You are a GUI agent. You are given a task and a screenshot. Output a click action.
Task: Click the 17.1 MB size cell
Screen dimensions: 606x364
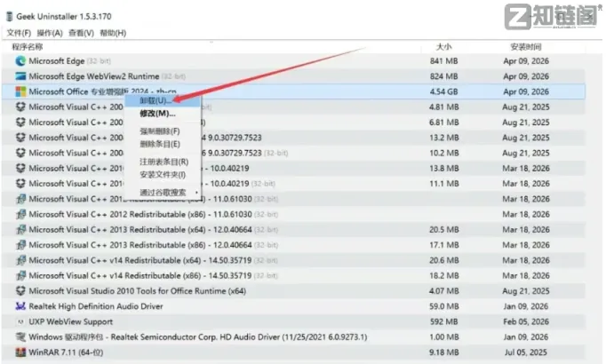(x=443, y=245)
